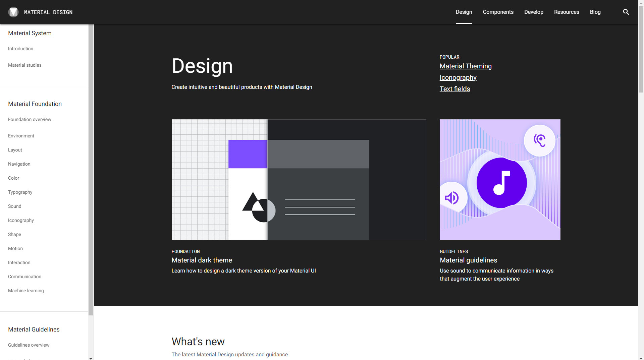
Task: Select Shape in the sidebar
Action: tap(14, 235)
